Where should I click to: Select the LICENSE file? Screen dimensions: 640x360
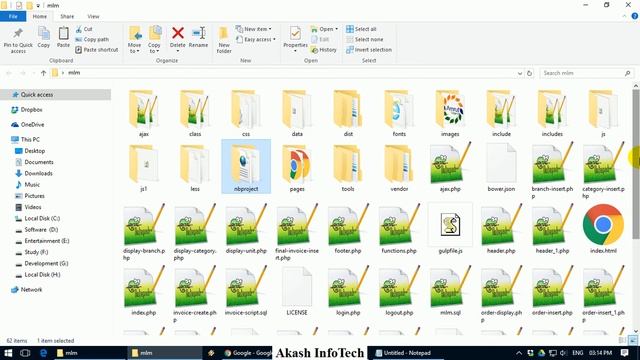click(297, 291)
